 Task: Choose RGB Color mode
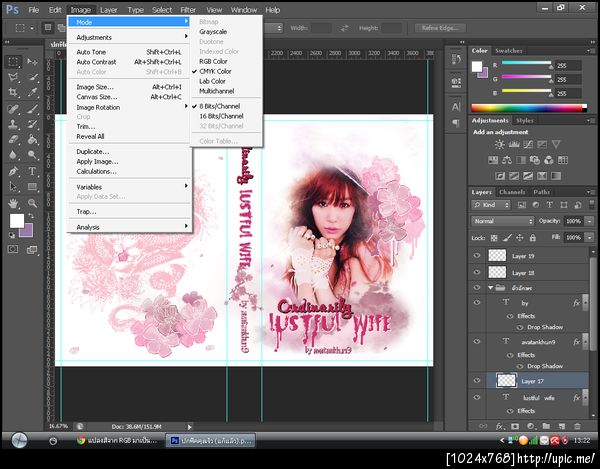pyautogui.click(x=213, y=61)
